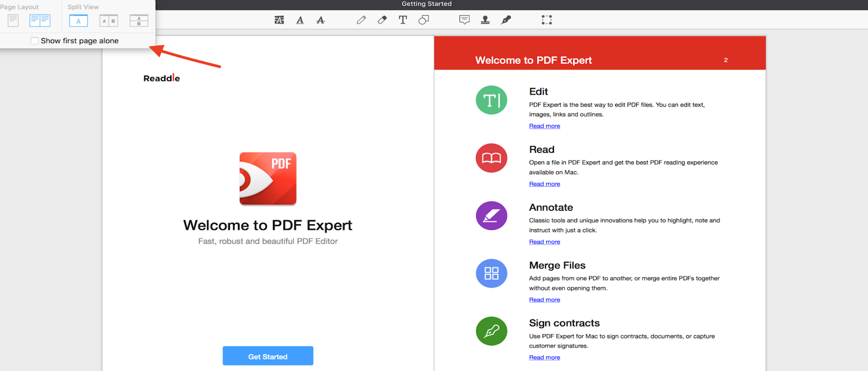Pick the eraser tool
Viewport: 868px width, 371px height.
click(x=382, y=20)
